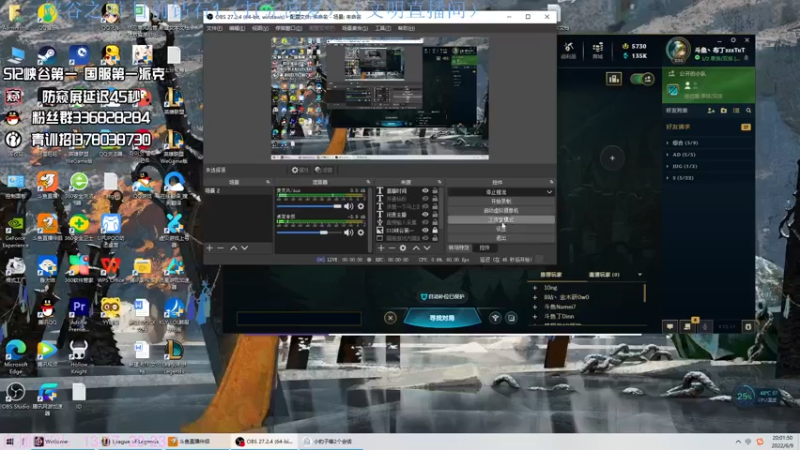This screenshot has height=450, width=800.
Task: Open OBS Studio desktop shortcut
Action: pos(15,396)
